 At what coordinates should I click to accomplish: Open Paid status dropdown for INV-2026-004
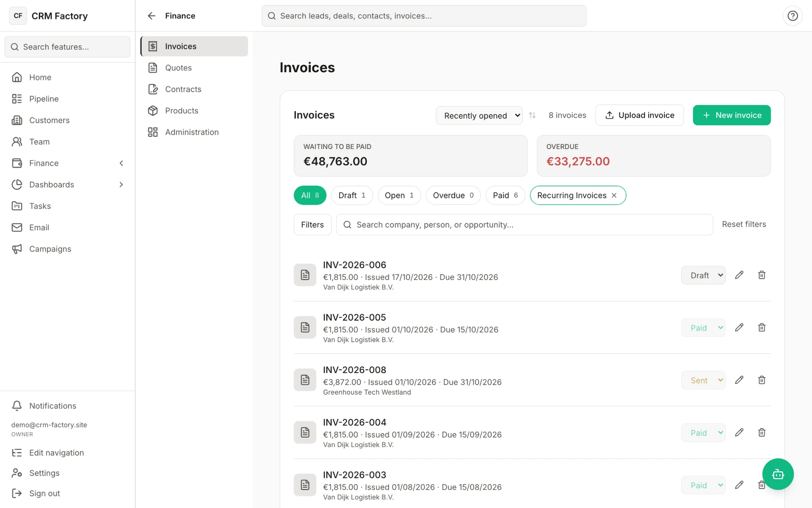703,433
